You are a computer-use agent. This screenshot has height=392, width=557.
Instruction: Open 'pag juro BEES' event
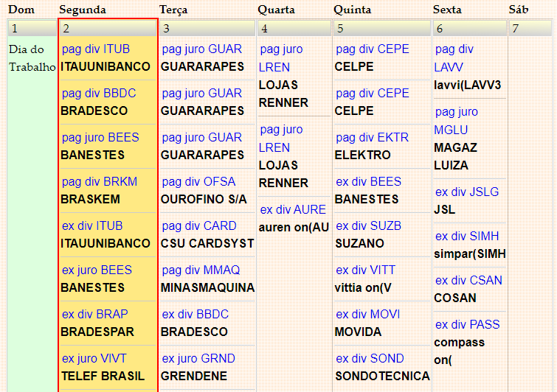point(100,138)
